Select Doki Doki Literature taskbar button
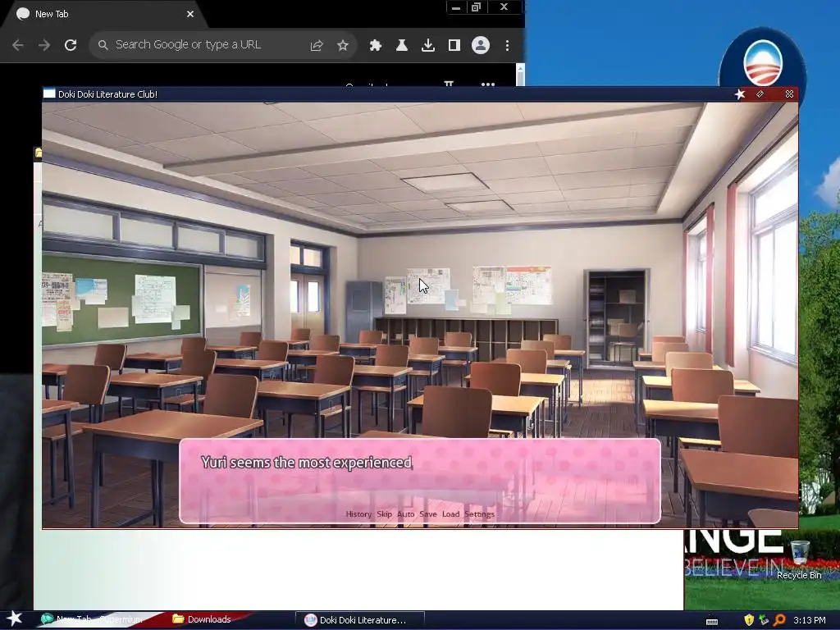Screen dimensions: 840x630 point(360,620)
